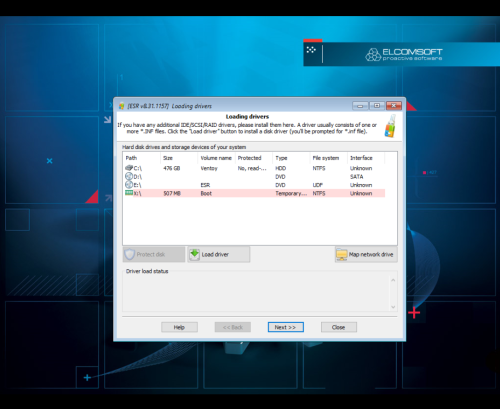Click the SATA interface cell
This screenshot has height=409, width=500.
coord(357,176)
